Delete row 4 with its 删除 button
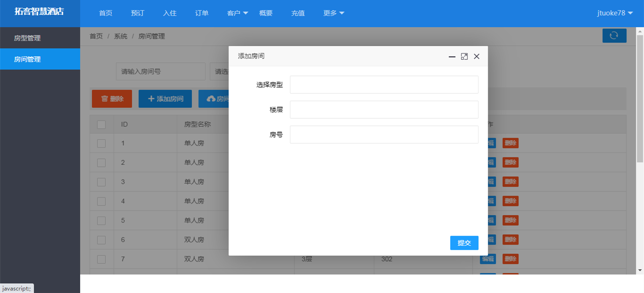The image size is (644, 293). (x=511, y=201)
